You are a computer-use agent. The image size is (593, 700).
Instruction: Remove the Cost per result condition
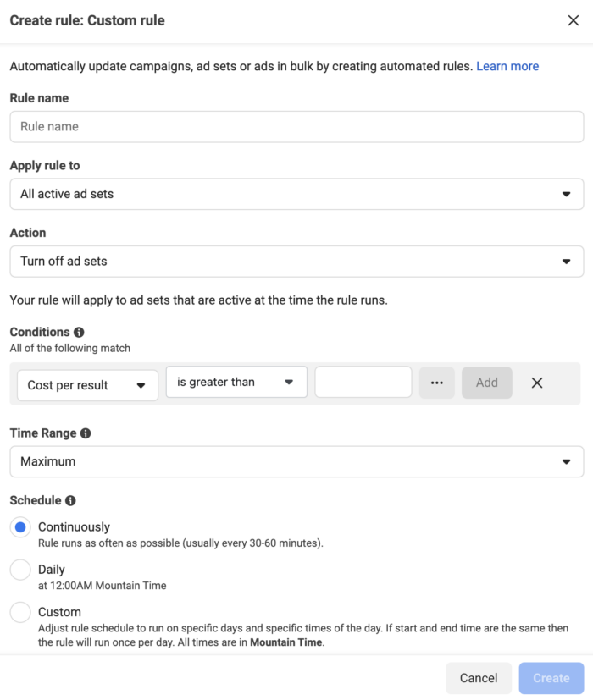[537, 383]
